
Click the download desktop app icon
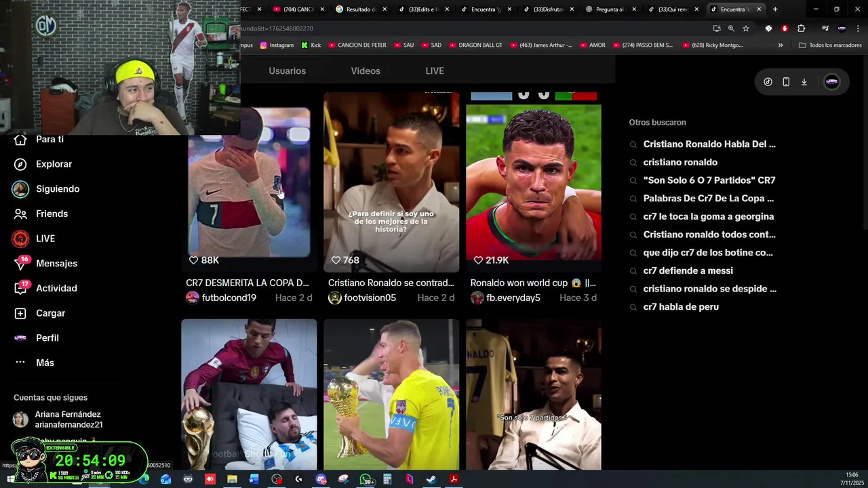click(x=804, y=82)
